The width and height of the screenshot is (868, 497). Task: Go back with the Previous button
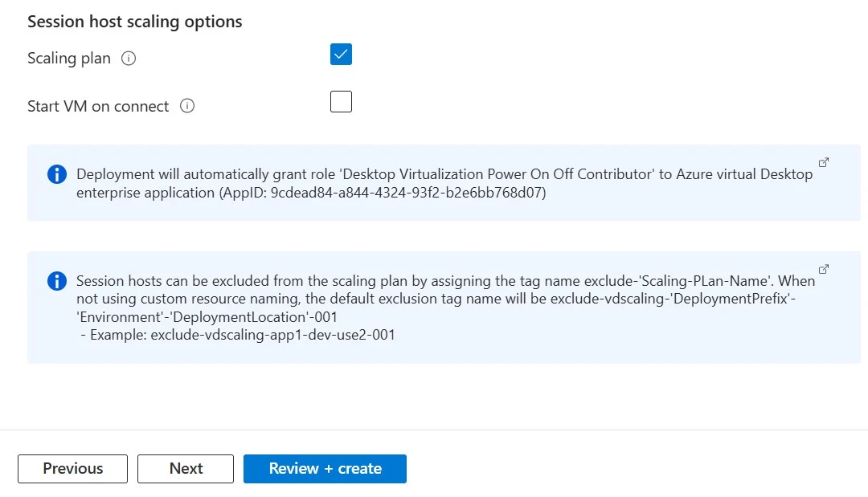[72, 469]
